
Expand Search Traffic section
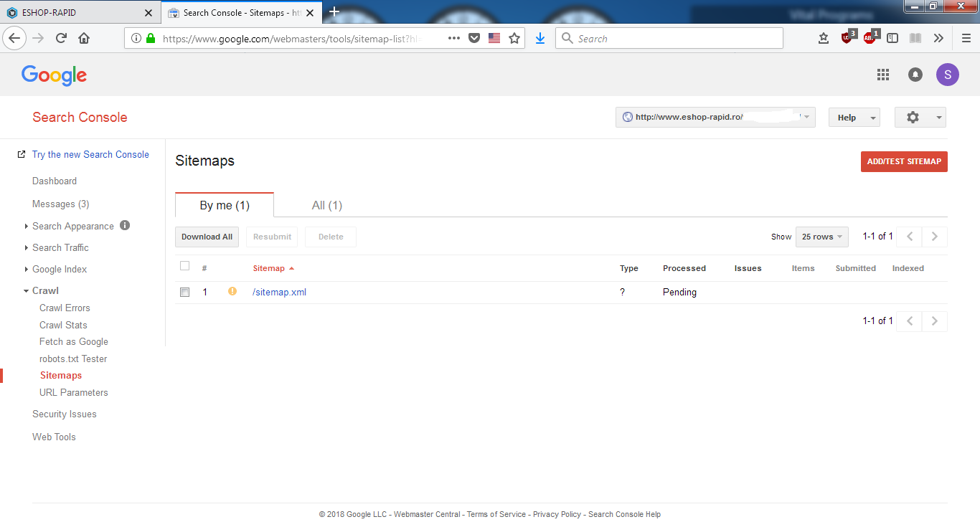tap(27, 247)
